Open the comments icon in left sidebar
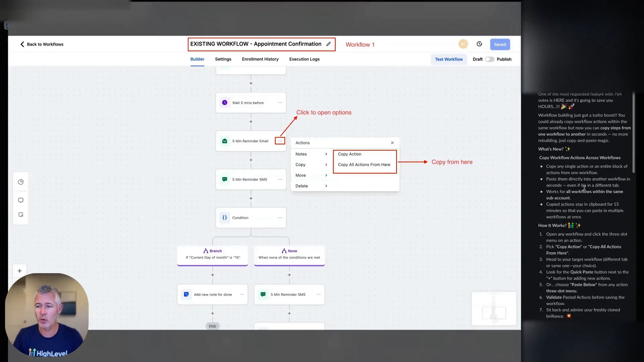The width and height of the screenshot is (644, 362). (x=21, y=200)
